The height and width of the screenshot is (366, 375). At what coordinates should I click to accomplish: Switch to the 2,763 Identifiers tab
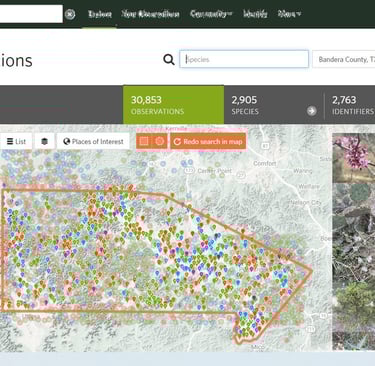pyautogui.click(x=350, y=105)
